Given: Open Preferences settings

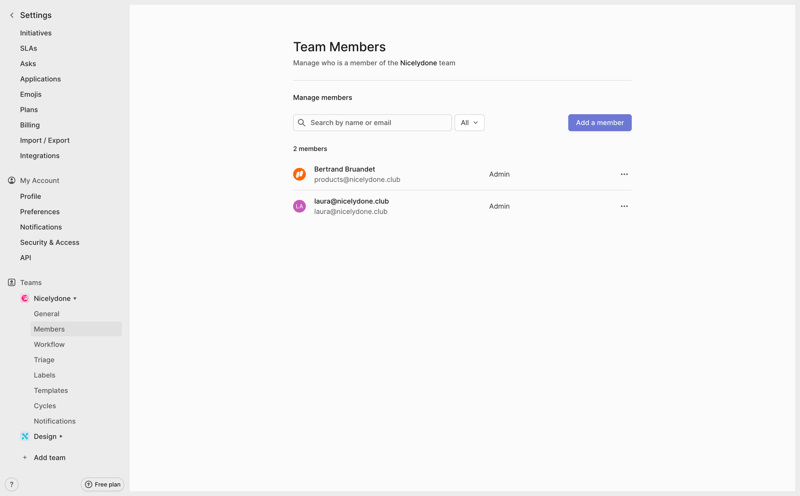Looking at the screenshot, I should click(x=40, y=211).
